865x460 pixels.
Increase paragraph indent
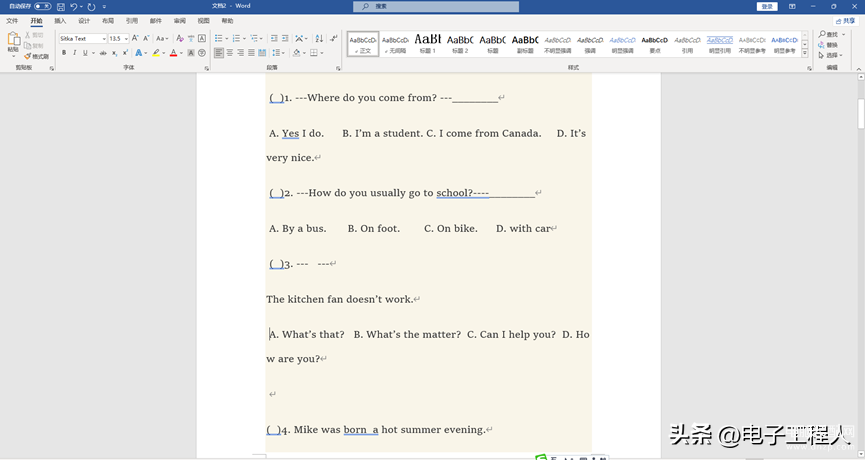click(x=285, y=38)
